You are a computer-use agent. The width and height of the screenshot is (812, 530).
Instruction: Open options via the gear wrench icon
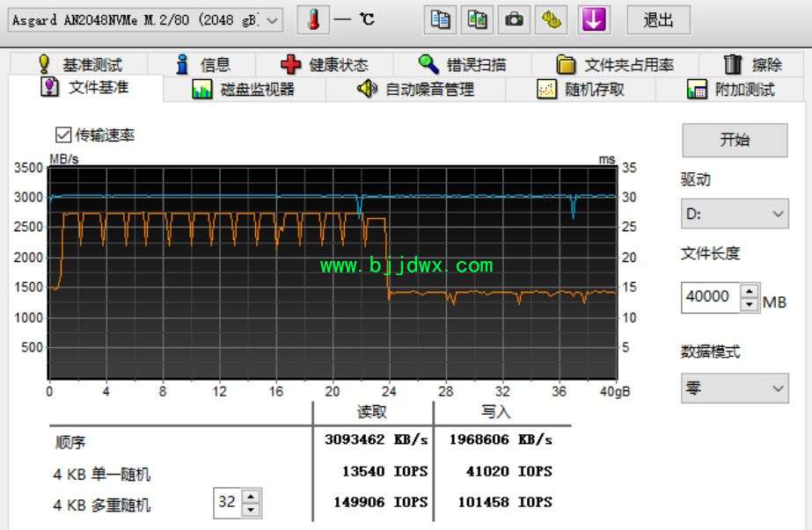tap(551, 20)
